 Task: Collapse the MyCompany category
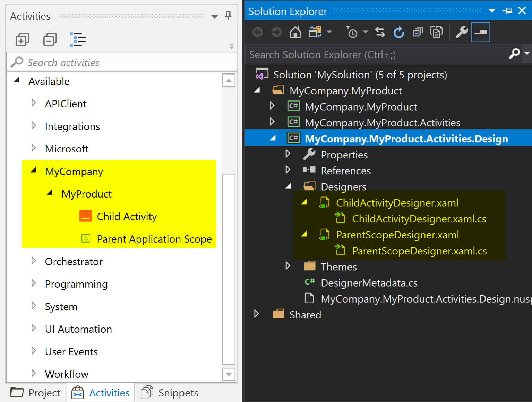[x=33, y=170]
